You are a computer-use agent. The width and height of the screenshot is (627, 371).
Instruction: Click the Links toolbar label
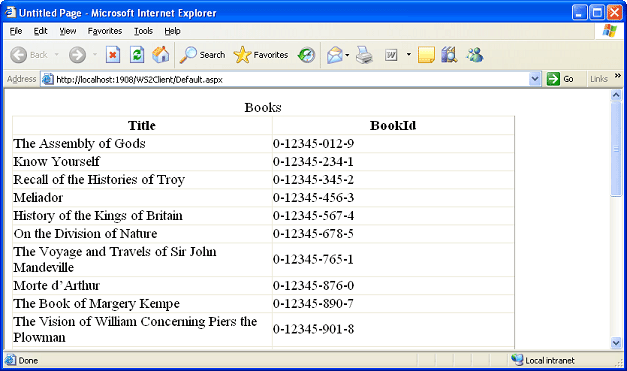pos(599,79)
